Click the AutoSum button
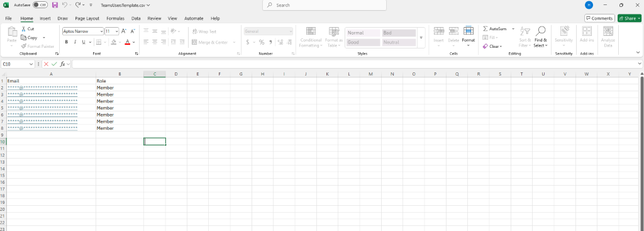Screen dimensions: 644x231 [x=495, y=29]
